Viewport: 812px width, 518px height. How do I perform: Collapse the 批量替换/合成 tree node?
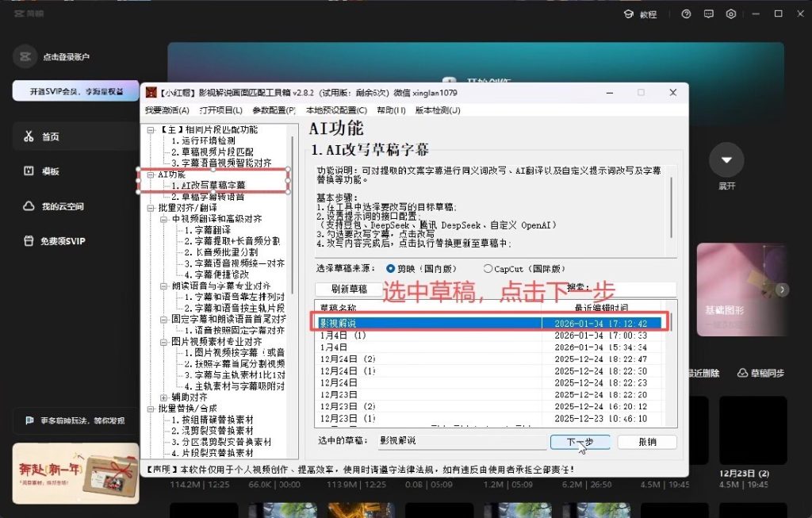pos(151,409)
